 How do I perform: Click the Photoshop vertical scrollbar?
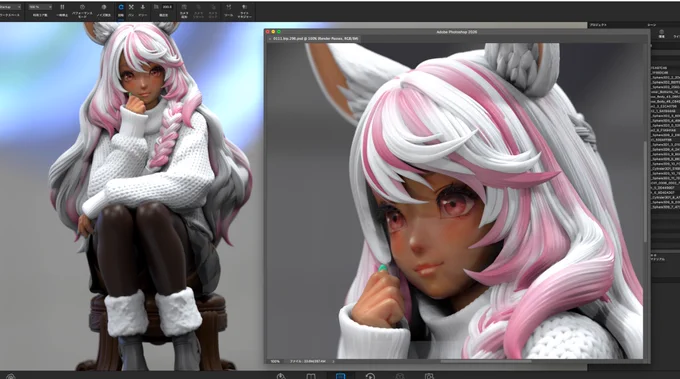tap(646, 191)
